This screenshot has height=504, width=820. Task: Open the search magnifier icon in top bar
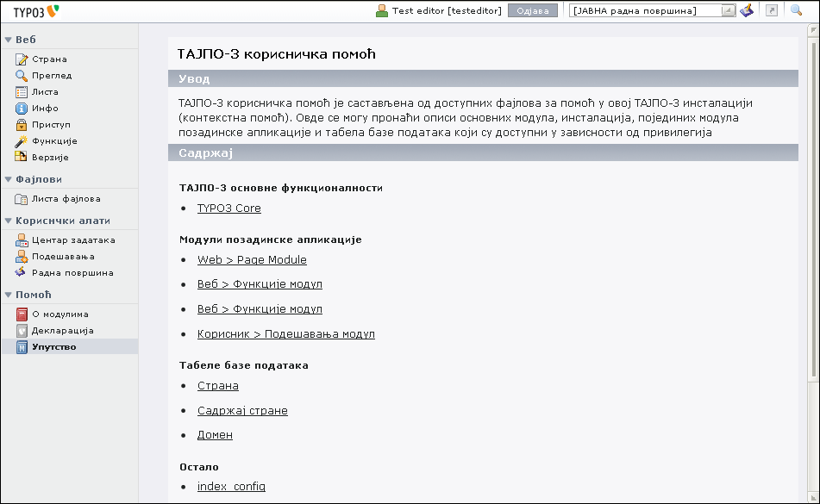point(796,10)
